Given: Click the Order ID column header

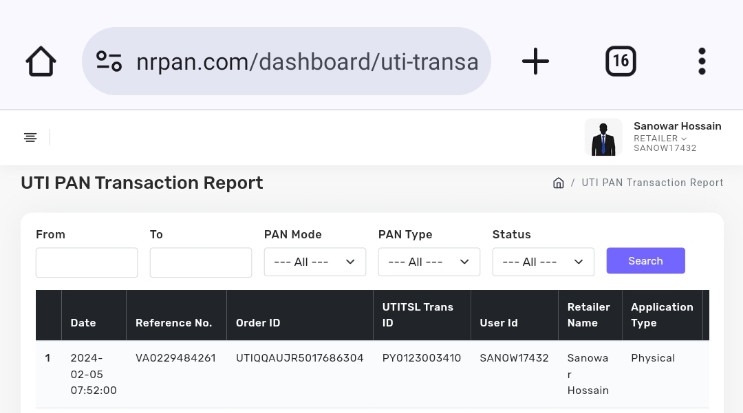Looking at the screenshot, I should (258, 323).
